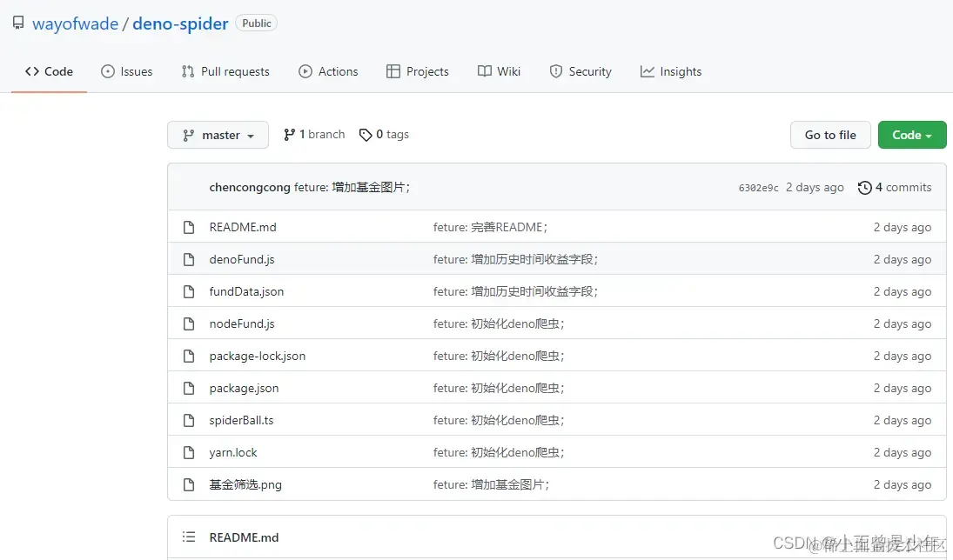Screen dimensions: 953x560
Task: View the 1 branch link
Action: pyautogui.click(x=314, y=134)
